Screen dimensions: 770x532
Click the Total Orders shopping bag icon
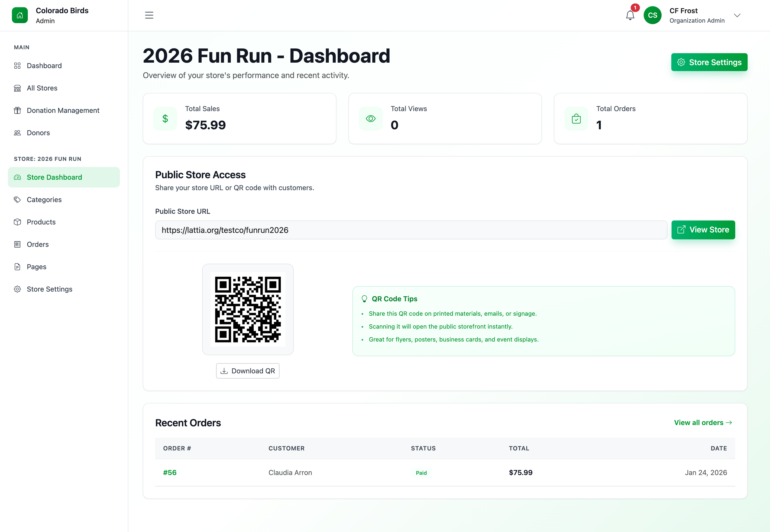click(576, 119)
